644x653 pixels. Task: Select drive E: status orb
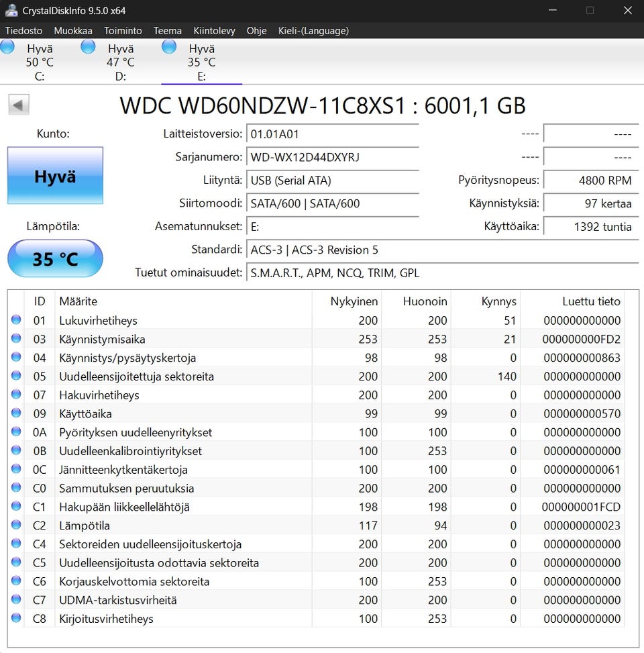[169, 47]
